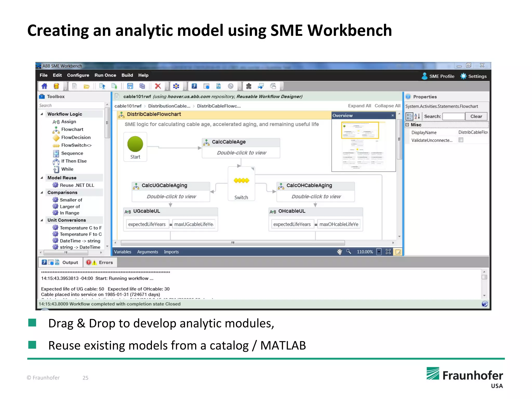The image size is (532, 399).
Task: Open the Build menu
Action: [x=127, y=75]
